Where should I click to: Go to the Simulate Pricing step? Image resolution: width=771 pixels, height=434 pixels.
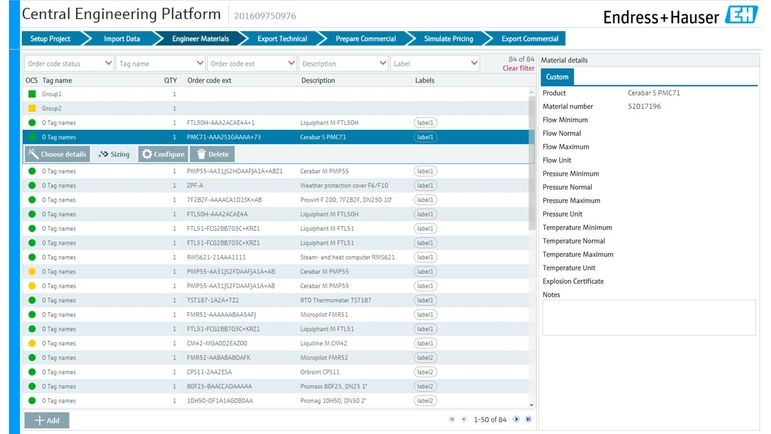(448, 39)
